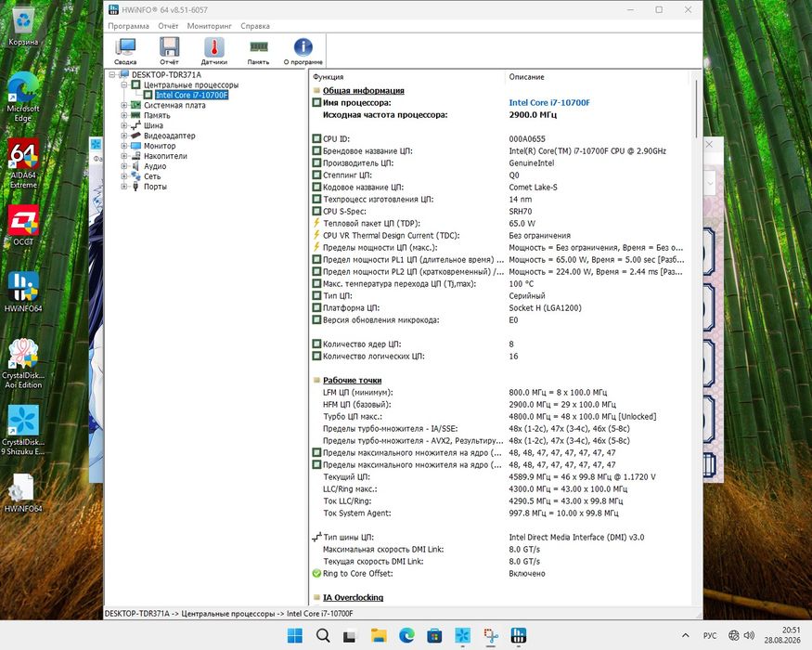Select the Тепловой пакет ЦП (TDP) row
The image size is (812, 650).
point(500,224)
